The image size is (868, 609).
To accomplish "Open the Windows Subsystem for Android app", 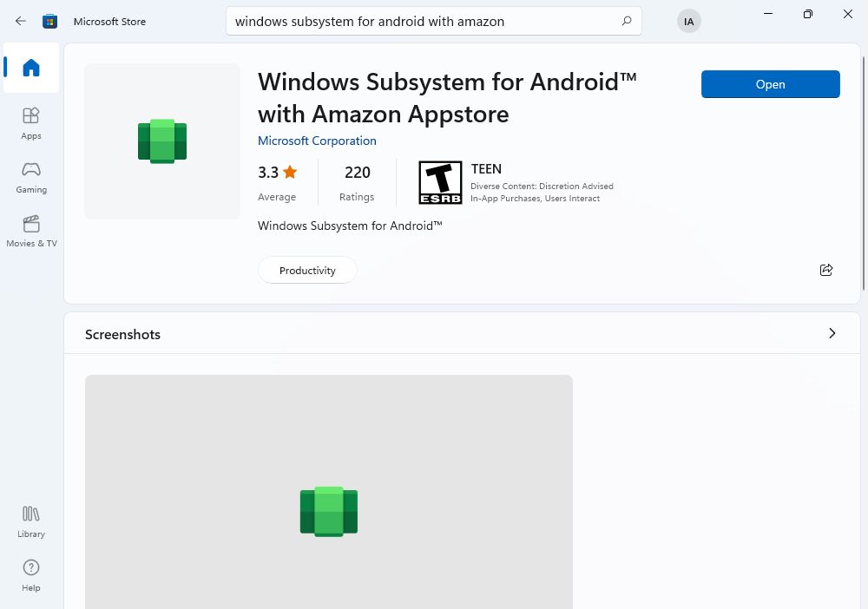I will (x=770, y=84).
